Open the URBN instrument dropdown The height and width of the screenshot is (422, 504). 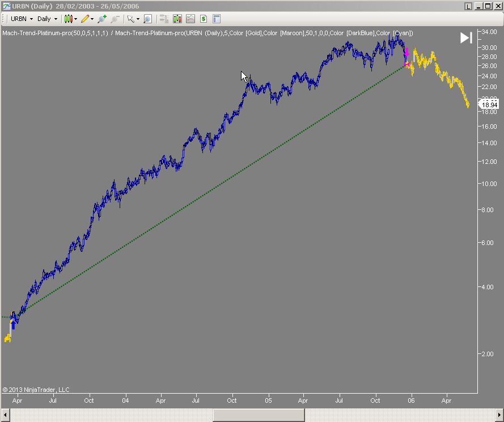20,18
